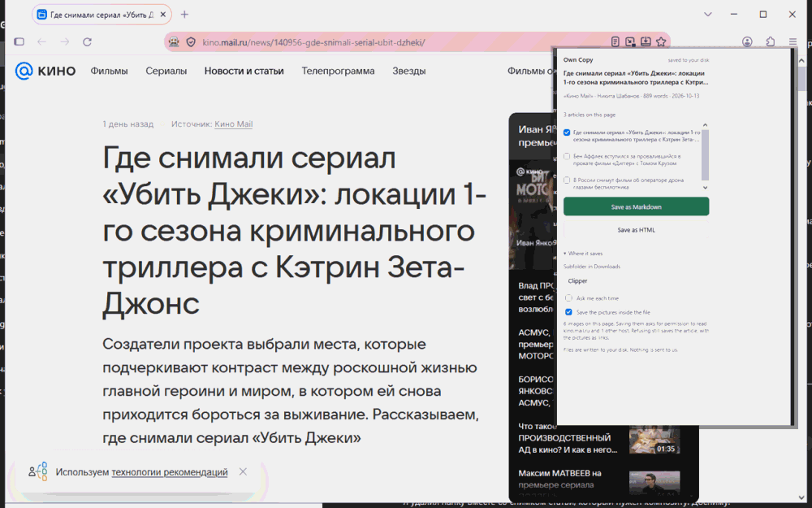This screenshot has height=508, width=812.
Task: Open the extensions puzzle icon
Action: click(x=770, y=42)
